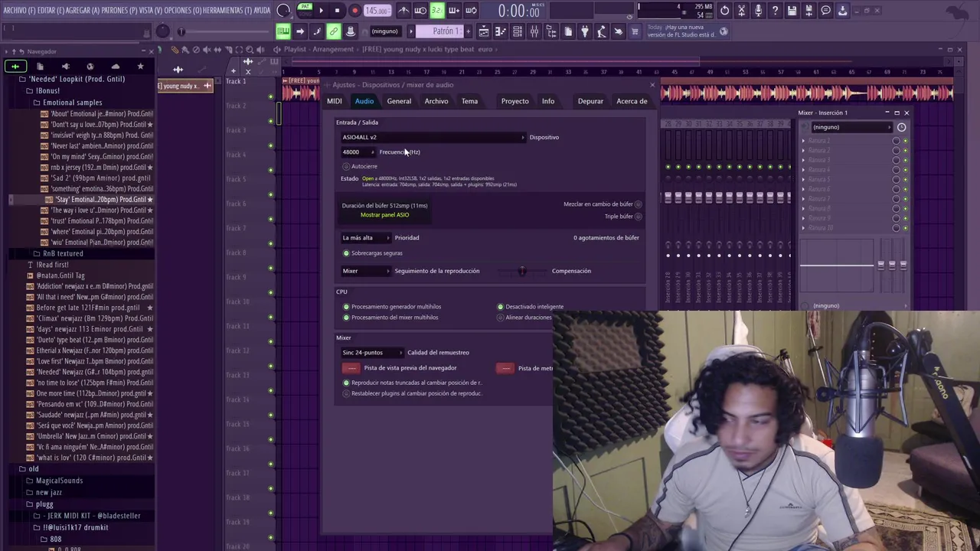Click the Compensación slider knob
Screen dimensions: 980x551
coord(522,271)
